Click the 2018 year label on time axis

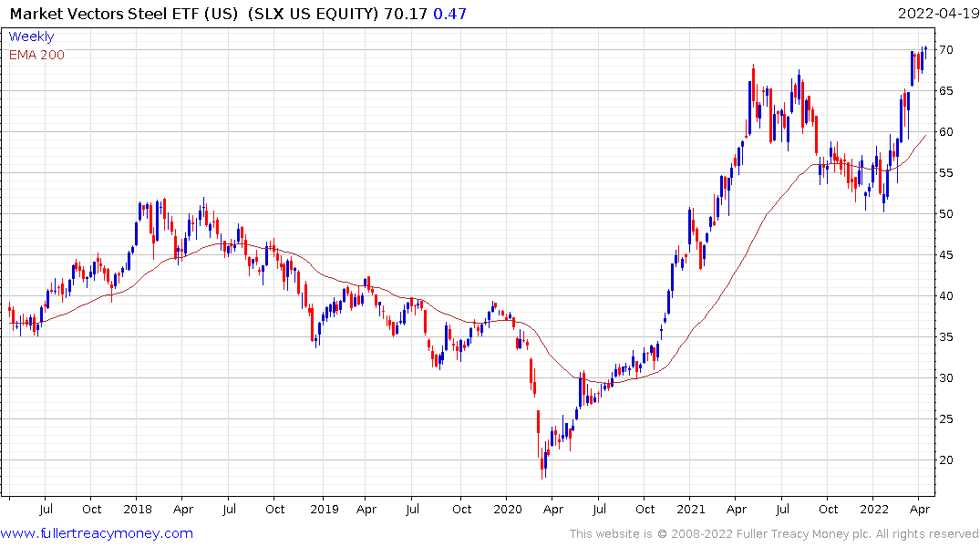pyautogui.click(x=138, y=510)
